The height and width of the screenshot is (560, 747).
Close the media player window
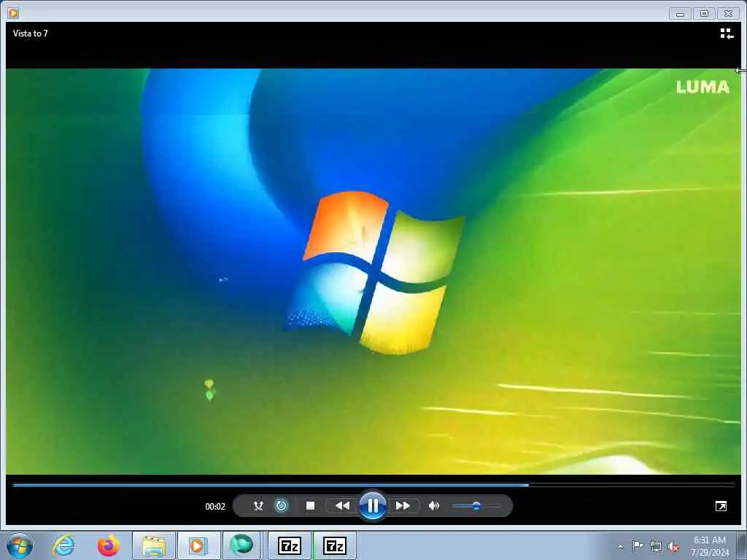(x=729, y=14)
